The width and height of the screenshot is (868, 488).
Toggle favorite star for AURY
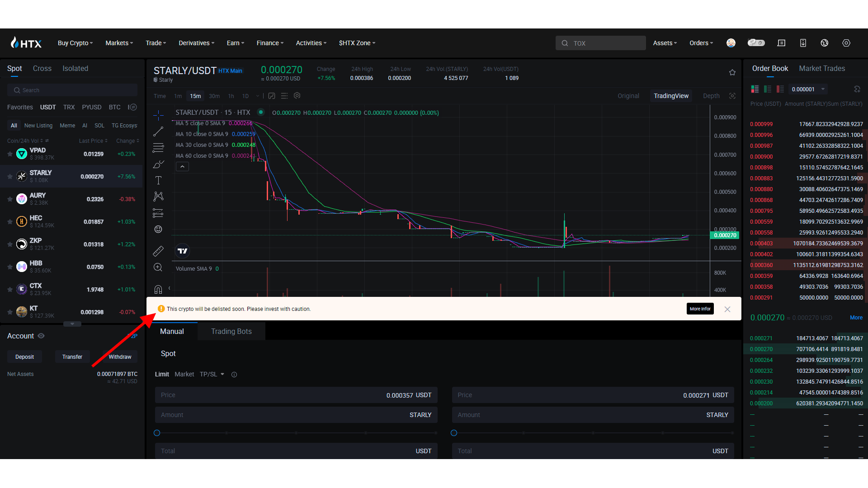(x=10, y=199)
